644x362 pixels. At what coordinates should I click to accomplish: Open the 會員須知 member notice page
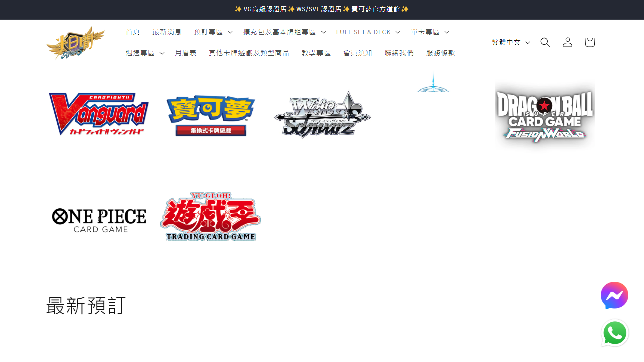pos(358,53)
